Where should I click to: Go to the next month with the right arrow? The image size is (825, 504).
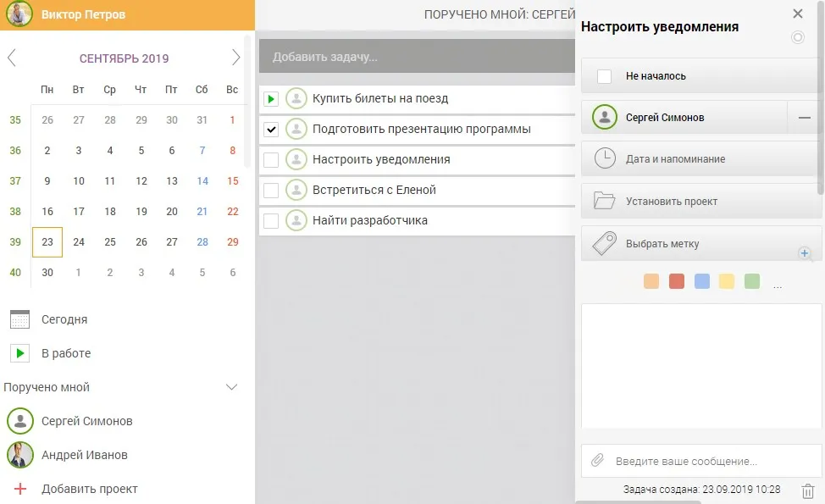tap(236, 58)
